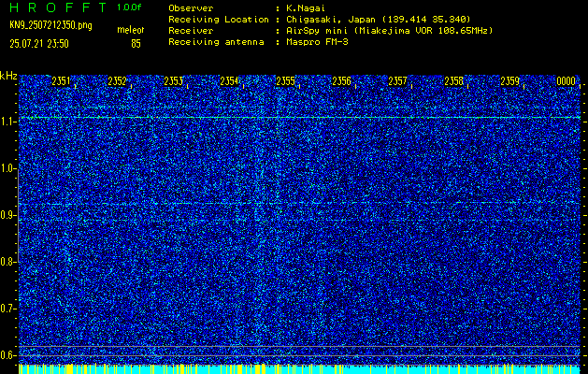Click the 'Receiving antenna' field label
This screenshot has height=374, width=588.
[216, 42]
